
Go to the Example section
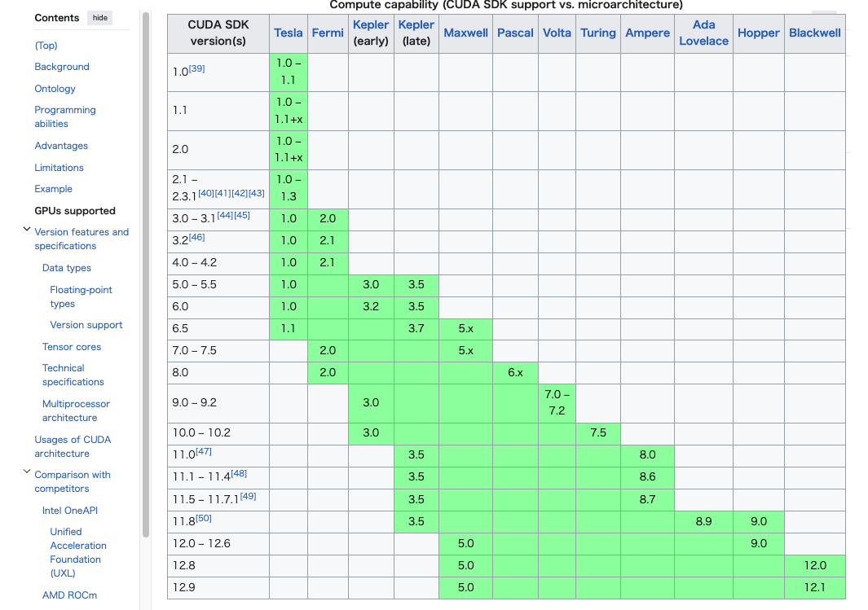tap(53, 189)
